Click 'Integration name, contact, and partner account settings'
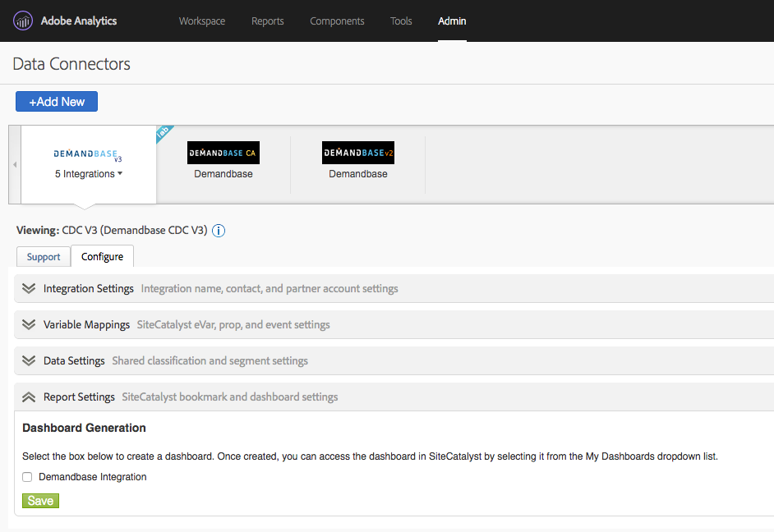This screenshot has width=774, height=532. [270, 288]
